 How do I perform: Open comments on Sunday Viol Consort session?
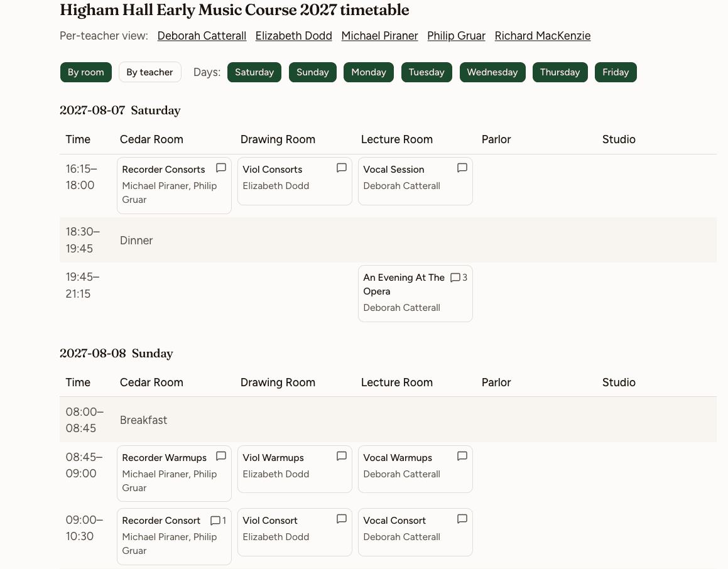coord(342,519)
